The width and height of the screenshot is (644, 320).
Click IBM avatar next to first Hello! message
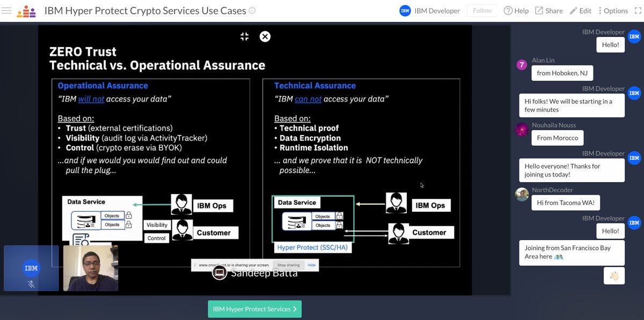point(634,37)
